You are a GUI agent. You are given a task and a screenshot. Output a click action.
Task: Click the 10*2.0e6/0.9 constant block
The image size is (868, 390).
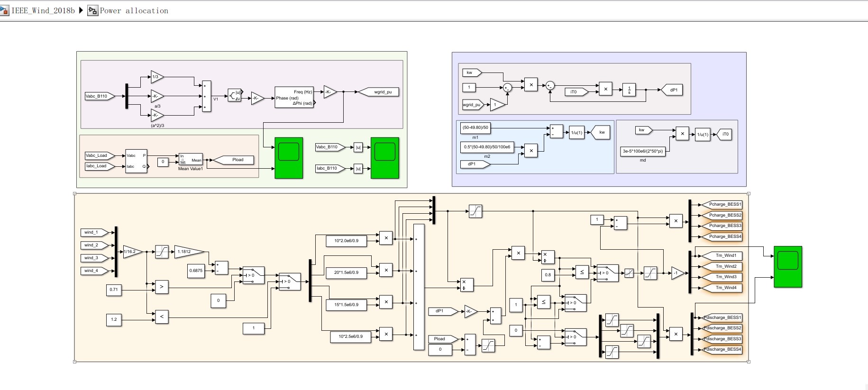click(347, 241)
